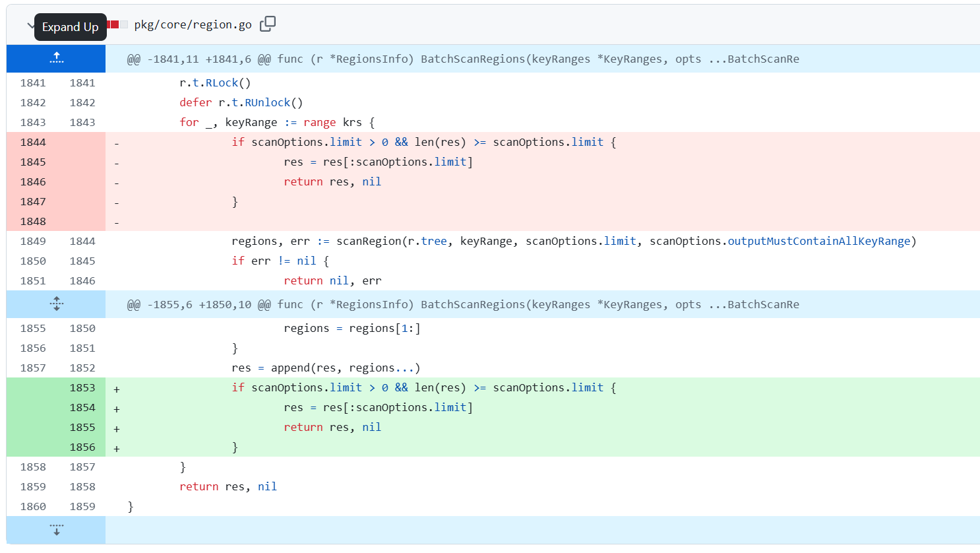The width and height of the screenshot is (980, 553).
Task: Collapse the file diff using the chevron
Action: tap(30, 26)
